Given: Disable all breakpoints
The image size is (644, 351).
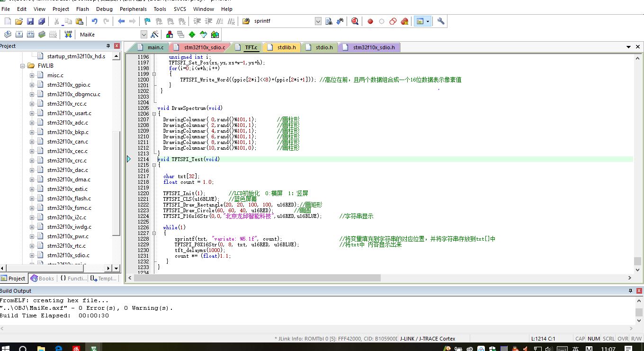Looking at the screenshot, I should point(393,21).
